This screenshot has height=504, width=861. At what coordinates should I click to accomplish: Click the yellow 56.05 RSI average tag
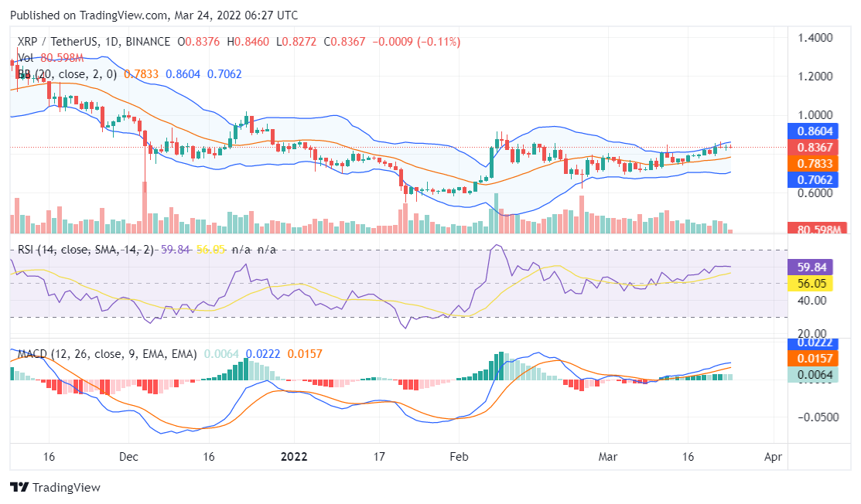click(x=809, y=284)
